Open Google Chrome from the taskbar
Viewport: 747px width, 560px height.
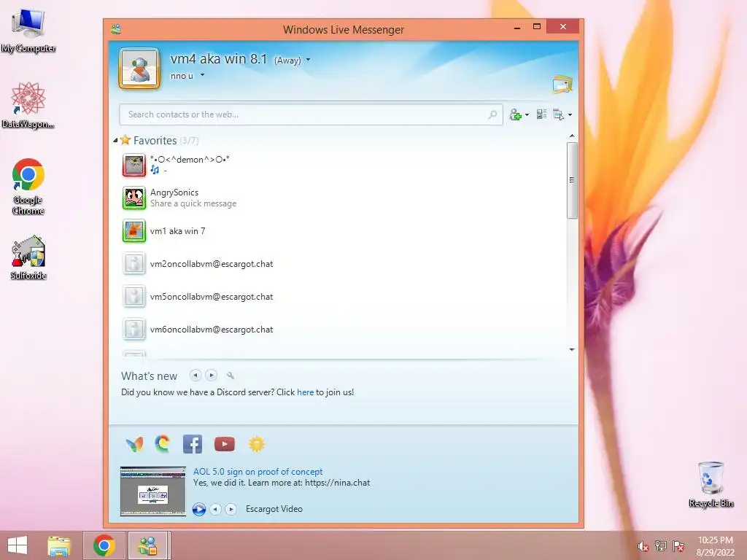coord(104,545)
